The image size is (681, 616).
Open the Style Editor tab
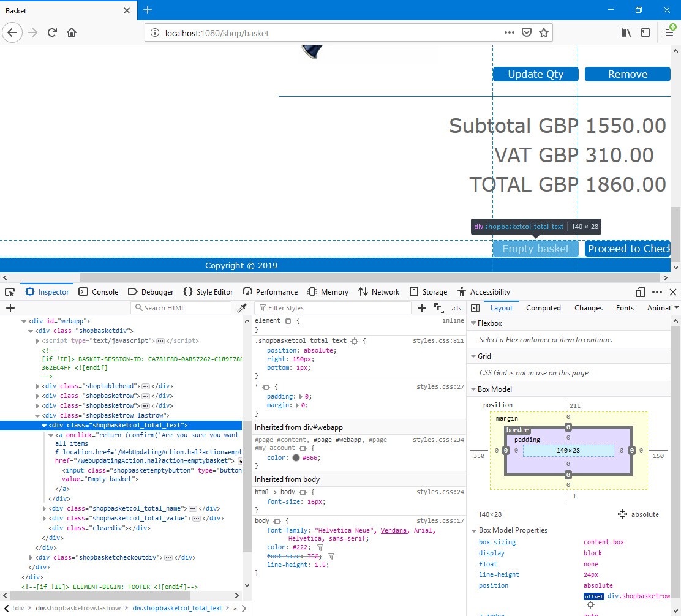tap(208, 292)
